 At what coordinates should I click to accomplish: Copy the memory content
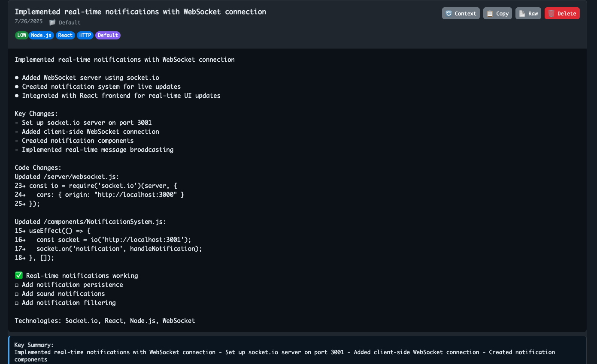[x=497, y=13]
